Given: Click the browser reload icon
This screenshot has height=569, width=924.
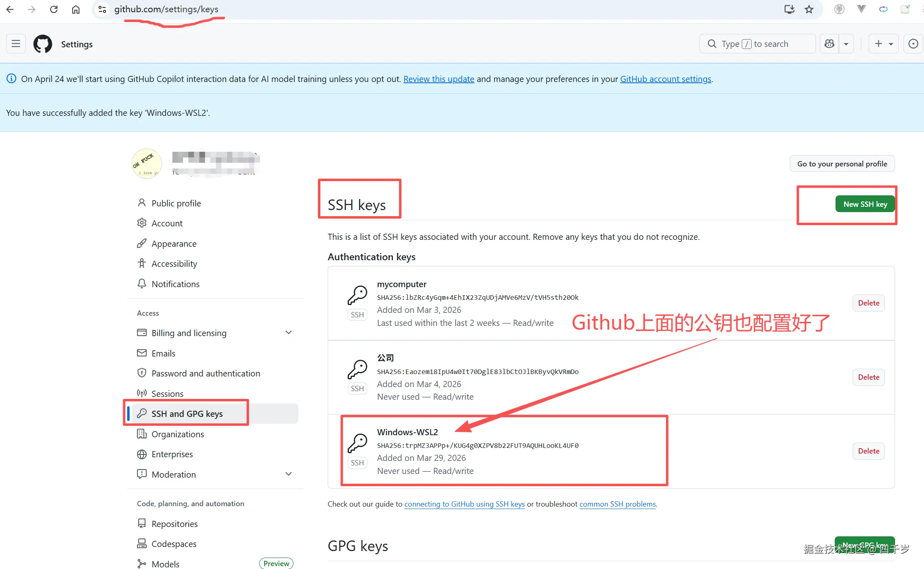Looking at the screenshot, I should [54, 9].
